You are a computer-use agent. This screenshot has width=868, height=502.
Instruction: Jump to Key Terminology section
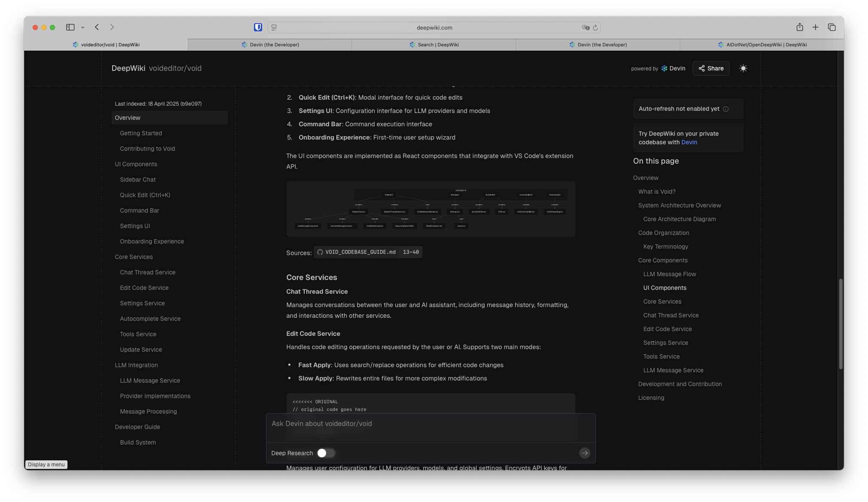point(666,246)
